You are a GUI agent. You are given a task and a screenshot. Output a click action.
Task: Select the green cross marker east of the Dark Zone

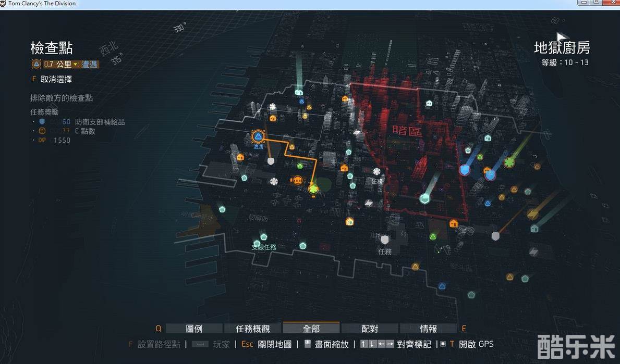point(509,162)
